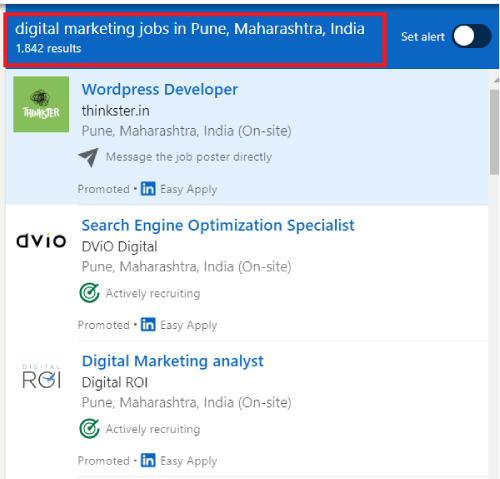500x479 pixels.
Task: Click 'Actively recruiting' text under Digital ROI
Action: point(153,429)
